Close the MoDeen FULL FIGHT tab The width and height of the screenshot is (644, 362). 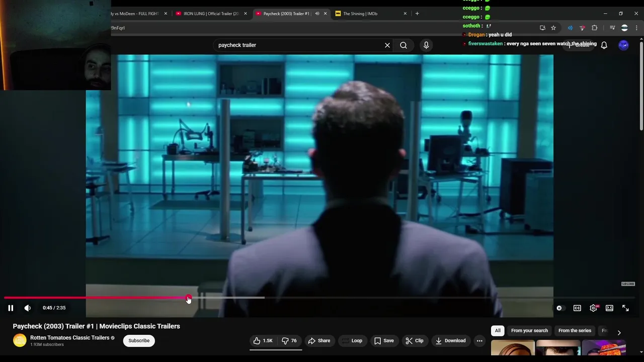tap(166, 14)
